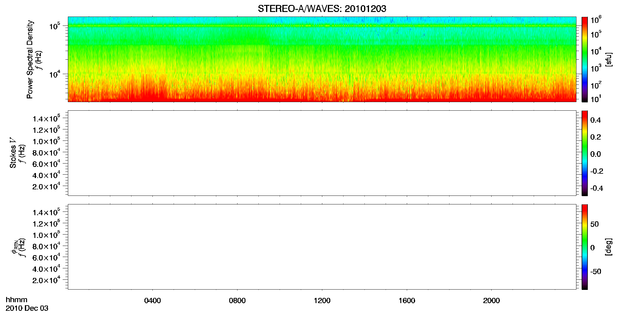The height and width of the screenshot is (332, 644).
Task: Click inside the Power Spectral Density spectrogram
Action: pos(322,59)
